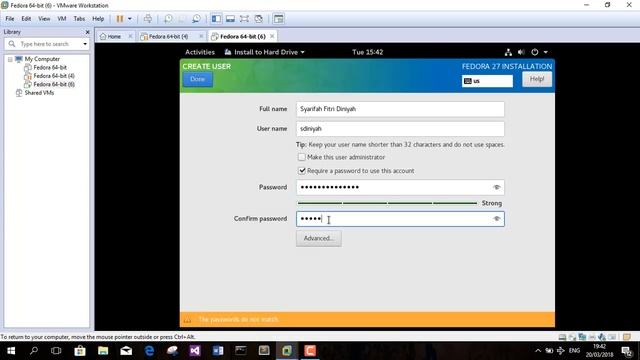Screen dimensions: 640x360
Task: Click the Password input field
Action: coord(400,187)
